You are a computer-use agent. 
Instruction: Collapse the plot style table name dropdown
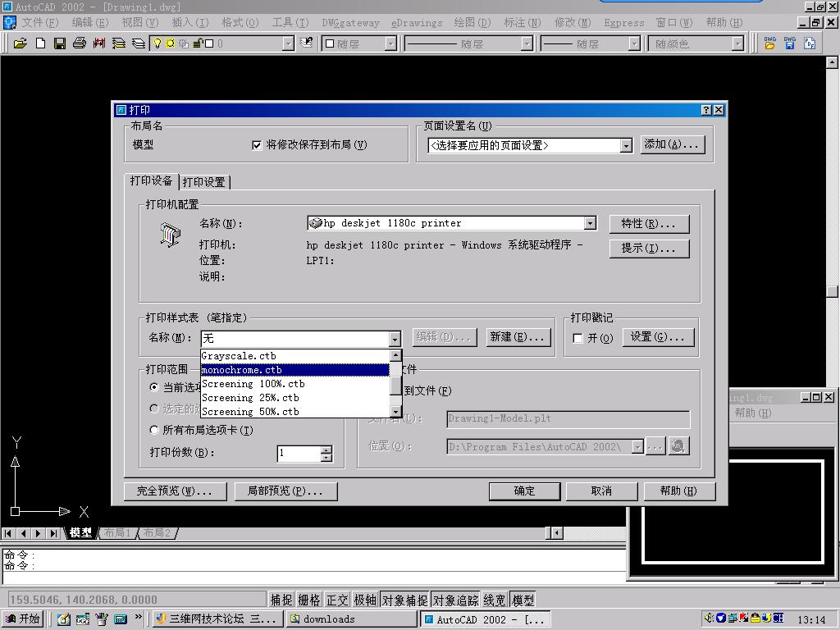[x=395, y=339]
